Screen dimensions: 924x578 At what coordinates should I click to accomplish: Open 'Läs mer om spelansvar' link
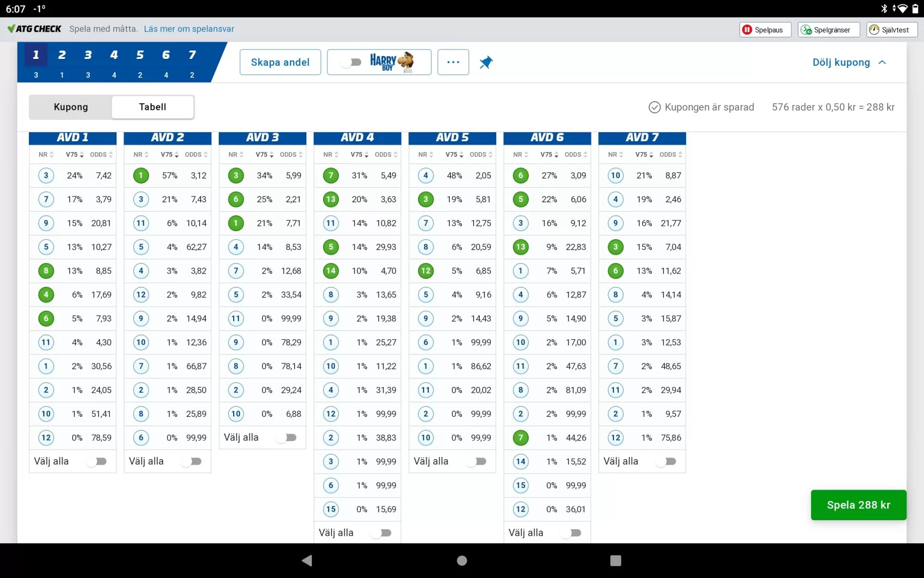(189, 28)
